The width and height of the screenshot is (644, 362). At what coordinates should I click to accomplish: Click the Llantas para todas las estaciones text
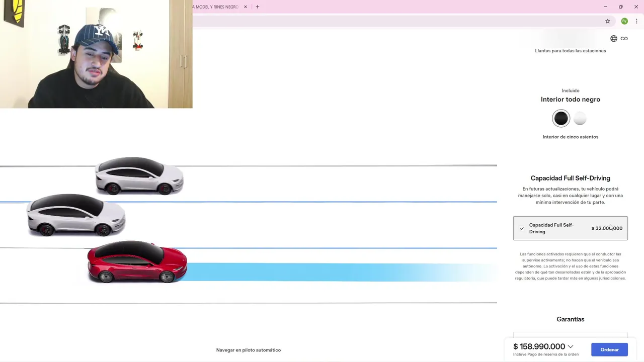pos(571,51)
